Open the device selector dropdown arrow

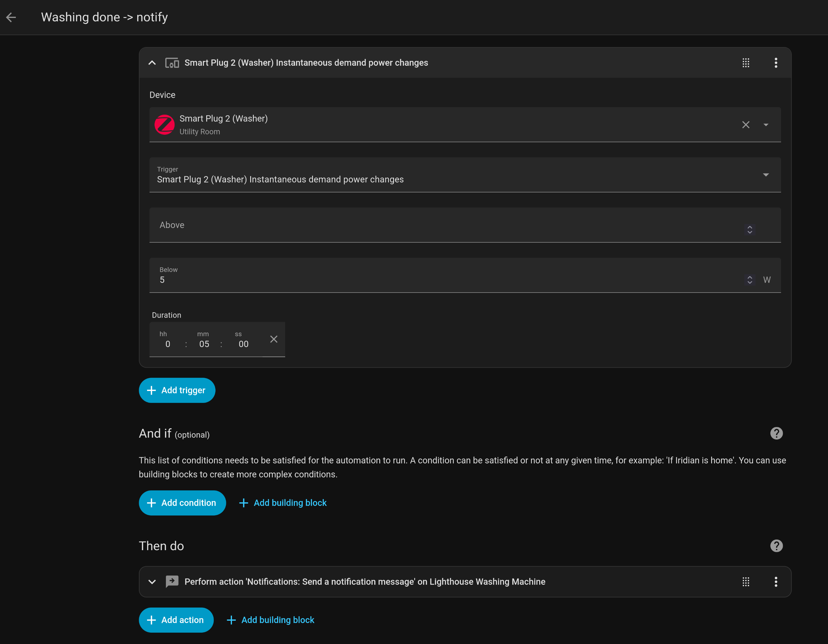[x=766, y=124]
